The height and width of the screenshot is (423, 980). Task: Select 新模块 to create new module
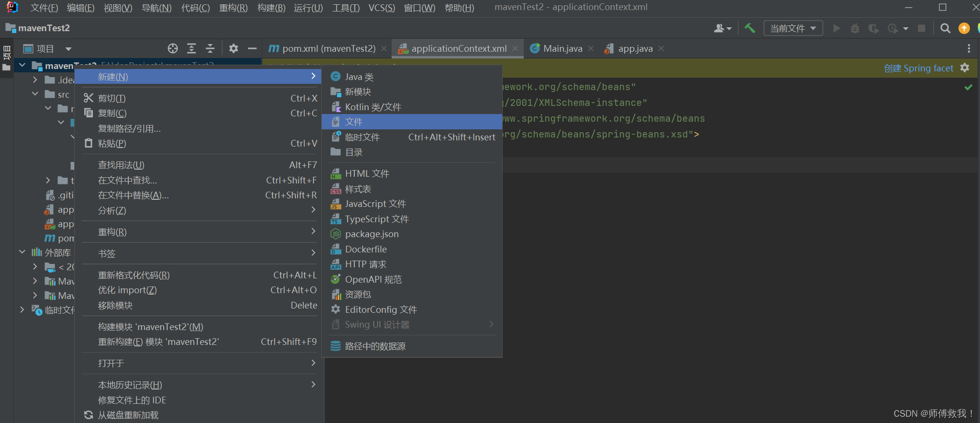click(x=412, y=91)
